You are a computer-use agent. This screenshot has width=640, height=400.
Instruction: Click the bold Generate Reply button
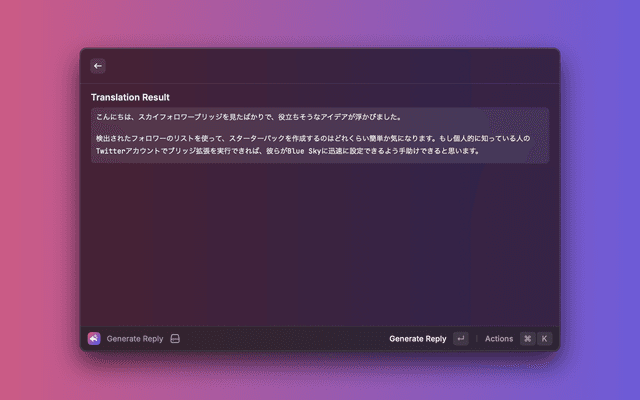[x=417, y=339]
